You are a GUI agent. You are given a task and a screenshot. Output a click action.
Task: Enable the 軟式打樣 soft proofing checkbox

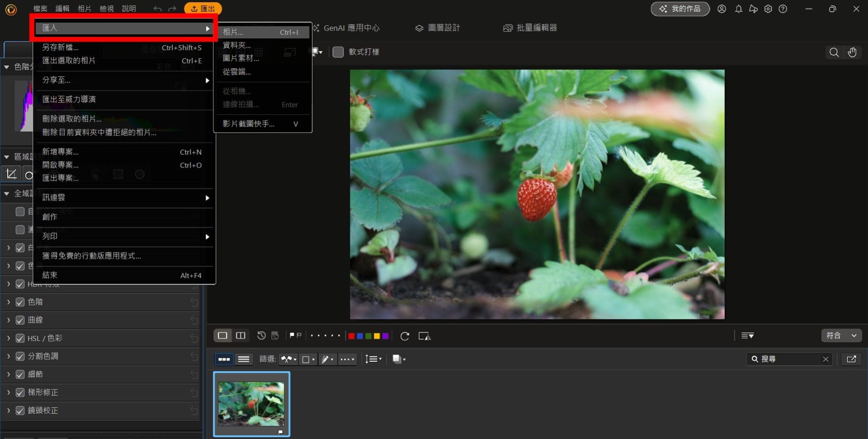tap(338, 52)
